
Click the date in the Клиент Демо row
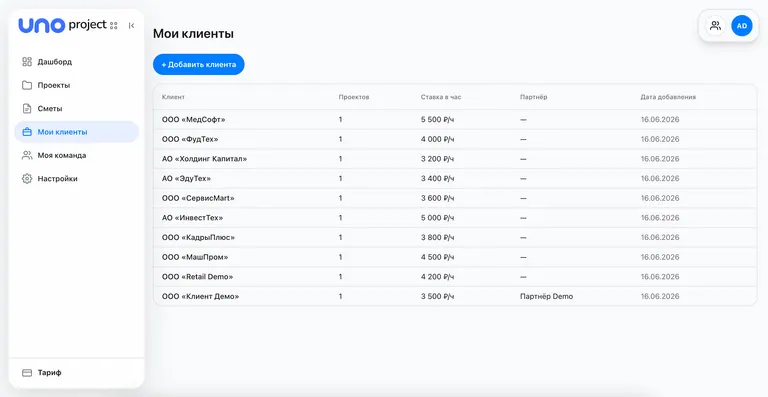[660, 296]
